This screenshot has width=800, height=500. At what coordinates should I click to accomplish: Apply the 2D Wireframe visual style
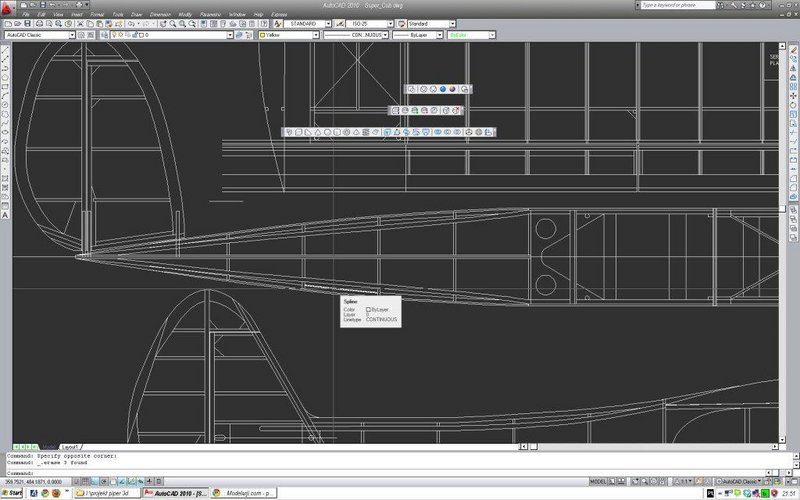click(412, 89)
